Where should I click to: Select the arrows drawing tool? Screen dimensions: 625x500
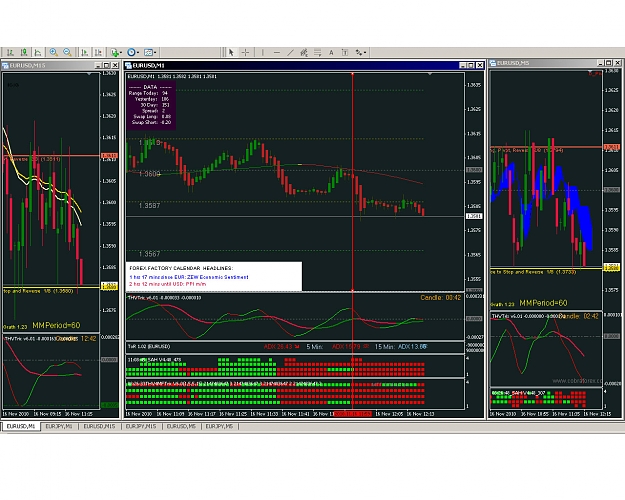pyautogui.click(x=359, y=52)
